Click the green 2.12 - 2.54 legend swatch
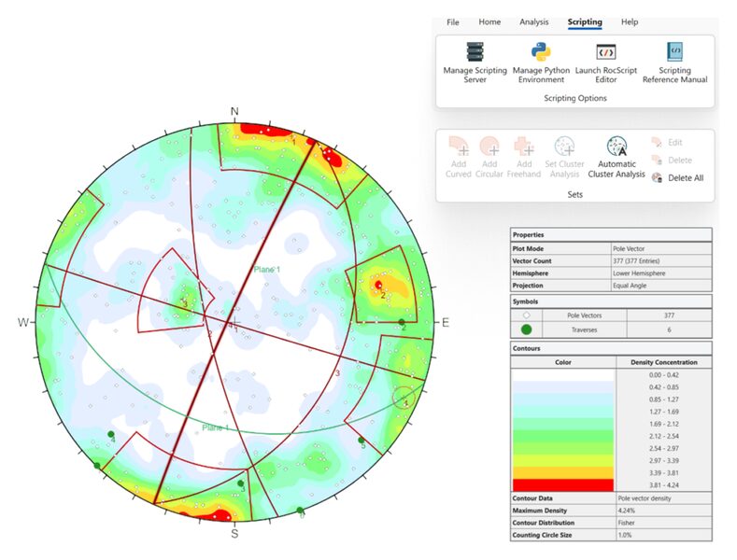This screenshot has height=560, width=737. pyautogui.click(x=562, y=436)
